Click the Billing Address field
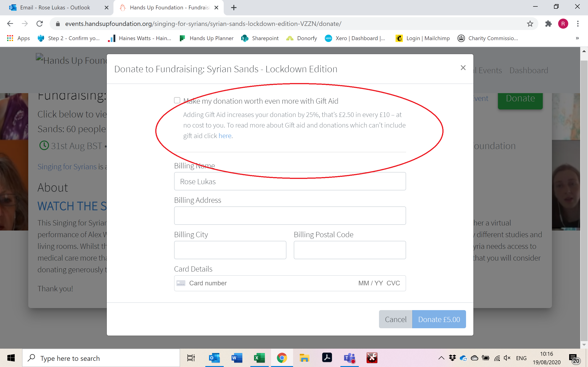The image size is (588, 367). [290, 216]
